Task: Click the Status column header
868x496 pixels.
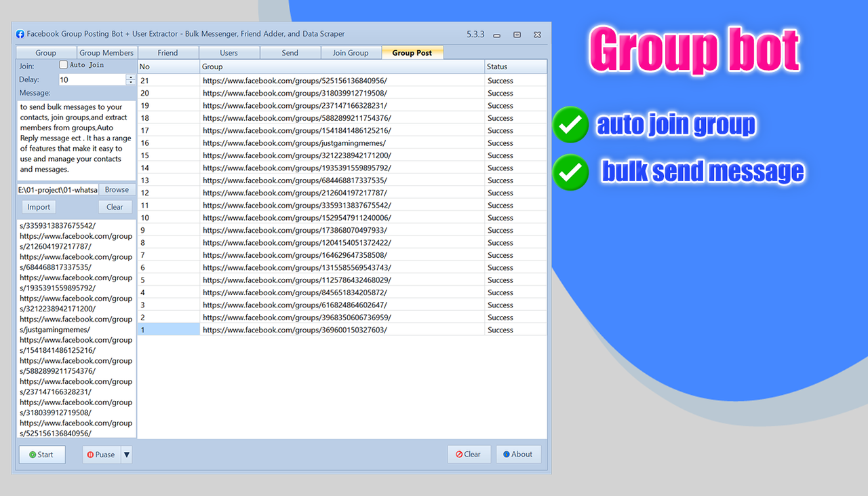Action: coord(515,66)
